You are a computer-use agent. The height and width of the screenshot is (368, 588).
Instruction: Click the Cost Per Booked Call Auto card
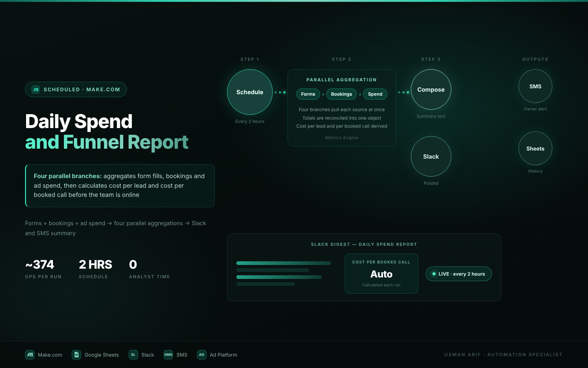381,273
